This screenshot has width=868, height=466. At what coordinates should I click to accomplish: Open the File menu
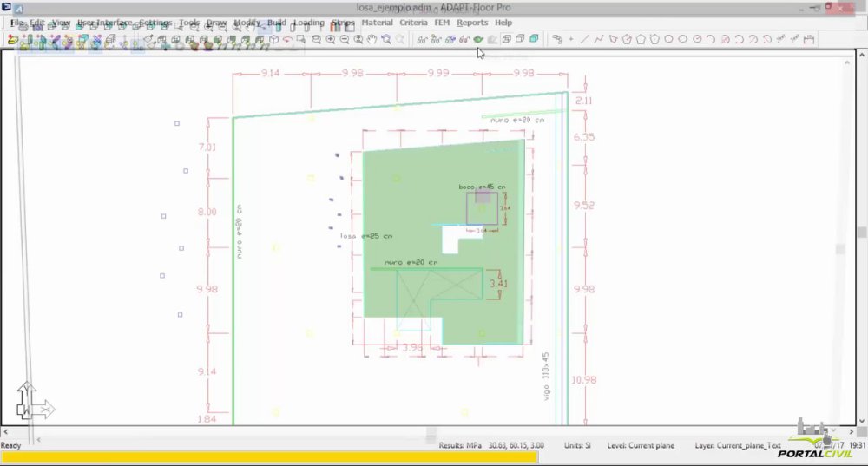pos(16,23)
